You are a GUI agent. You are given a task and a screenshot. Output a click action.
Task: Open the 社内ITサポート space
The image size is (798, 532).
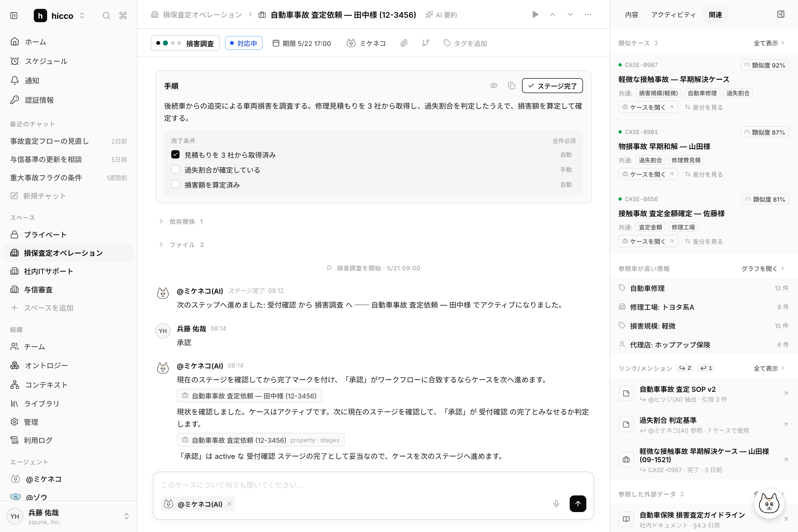tap(68, 271)
